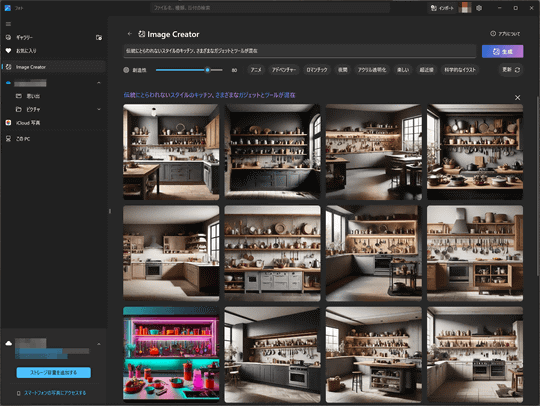Open the hamburger navigation menu
This screenshot has height=406, width=540.
[8, 24]
